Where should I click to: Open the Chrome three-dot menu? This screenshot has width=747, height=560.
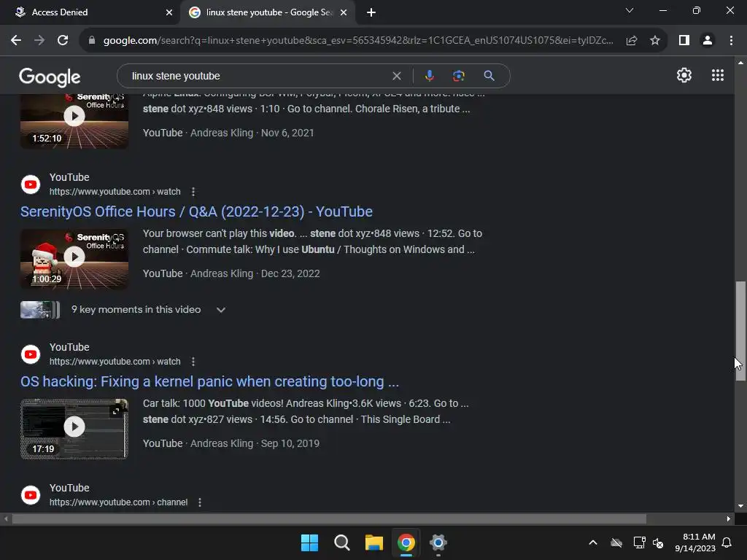(x=731, y=41)
